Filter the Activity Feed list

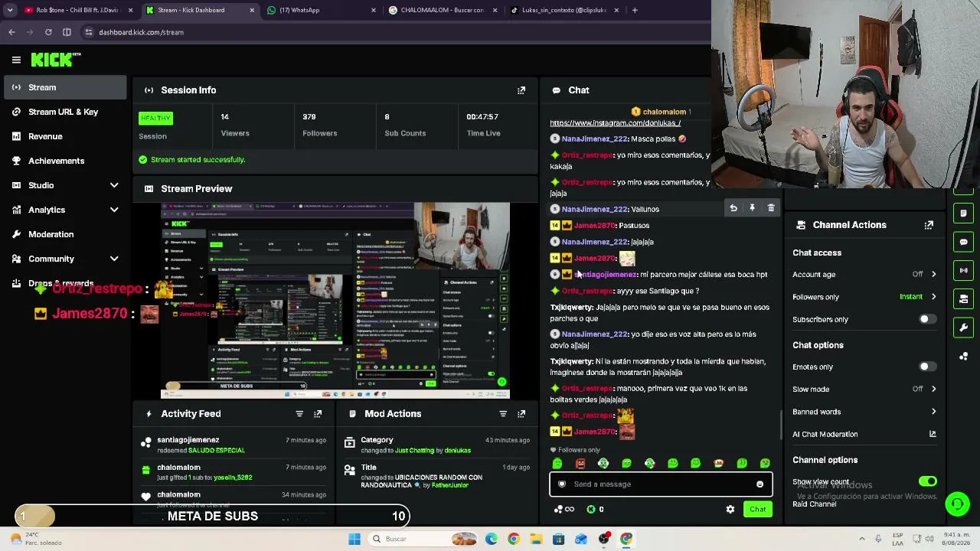(x=299, y=414)
